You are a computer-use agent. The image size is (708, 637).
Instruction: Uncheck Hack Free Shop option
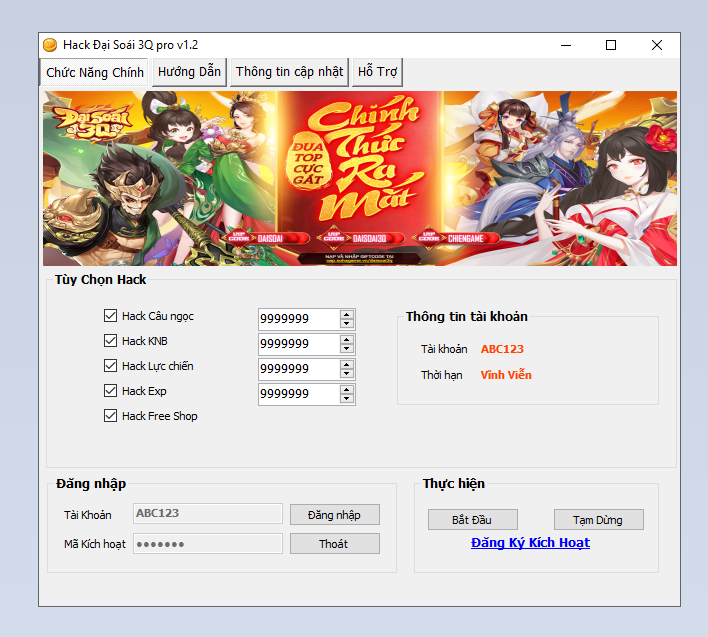[111, 416]
